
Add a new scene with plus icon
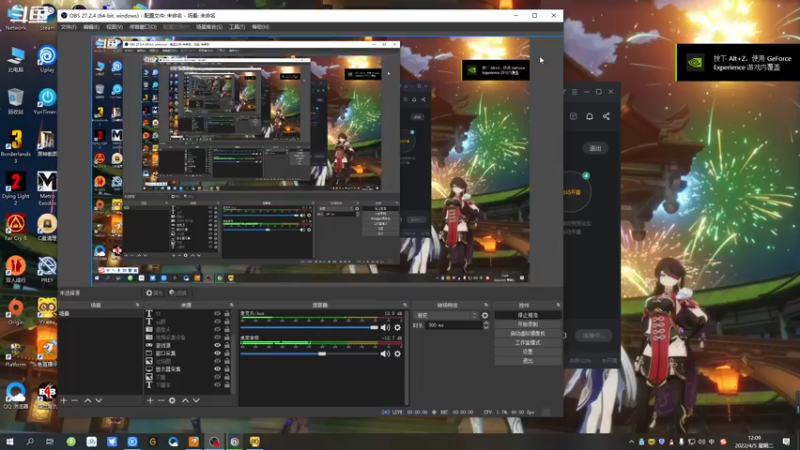(x=64, y=401)
